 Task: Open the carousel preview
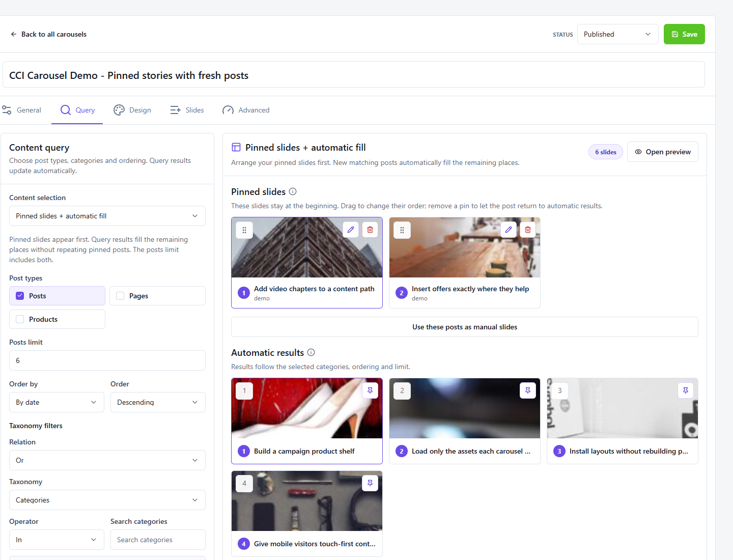point(663,152)
